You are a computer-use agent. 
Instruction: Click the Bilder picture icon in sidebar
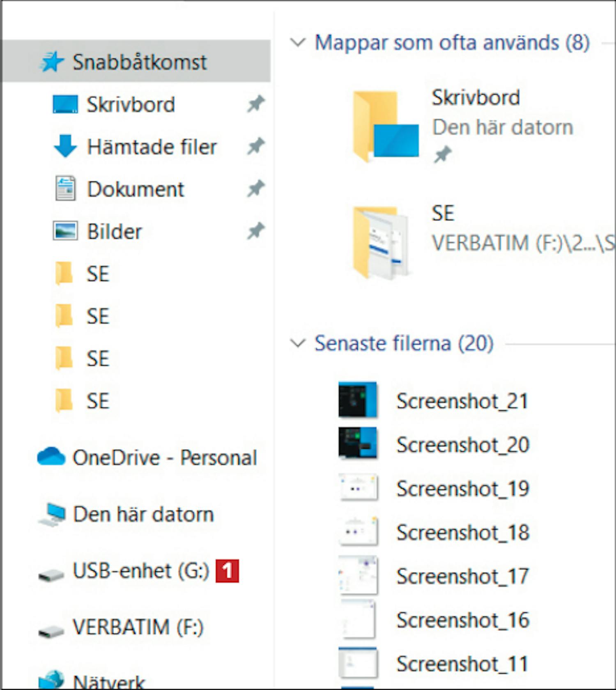[65, 231]
